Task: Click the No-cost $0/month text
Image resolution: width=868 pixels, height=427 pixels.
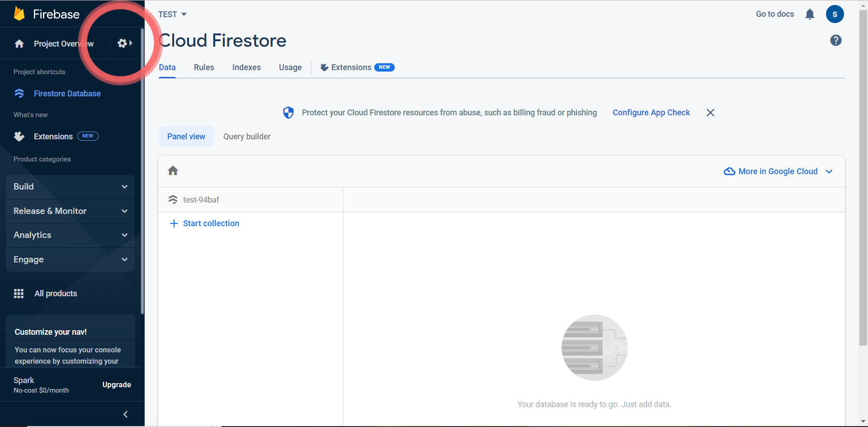Action: (41, 390)
